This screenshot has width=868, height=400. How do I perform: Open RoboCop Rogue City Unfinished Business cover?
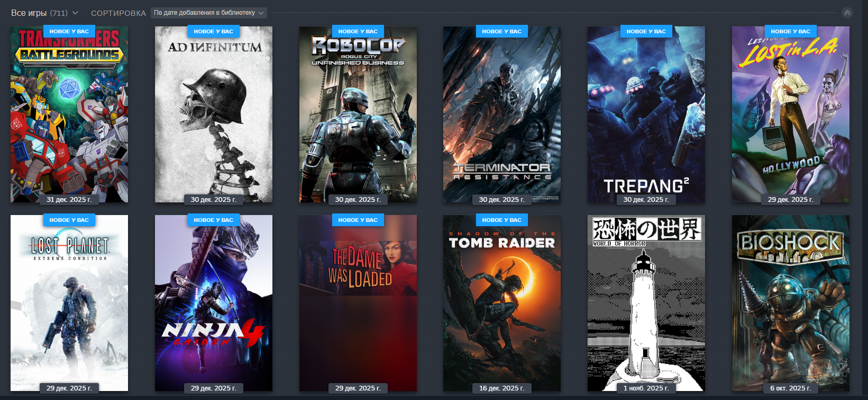coord(358,115)
